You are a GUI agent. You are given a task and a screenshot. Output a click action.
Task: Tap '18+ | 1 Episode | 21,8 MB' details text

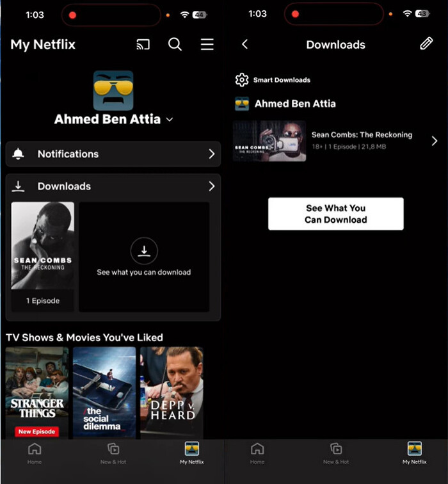349,147
